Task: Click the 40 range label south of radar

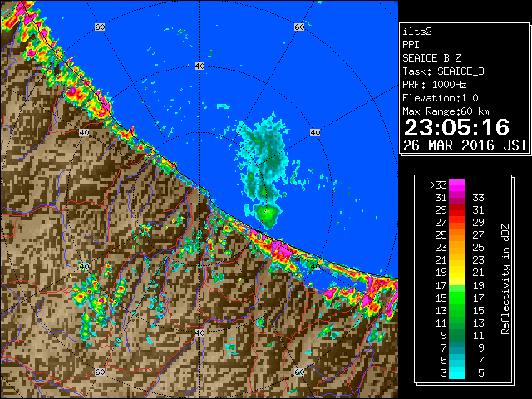Action: pos(199,332)
